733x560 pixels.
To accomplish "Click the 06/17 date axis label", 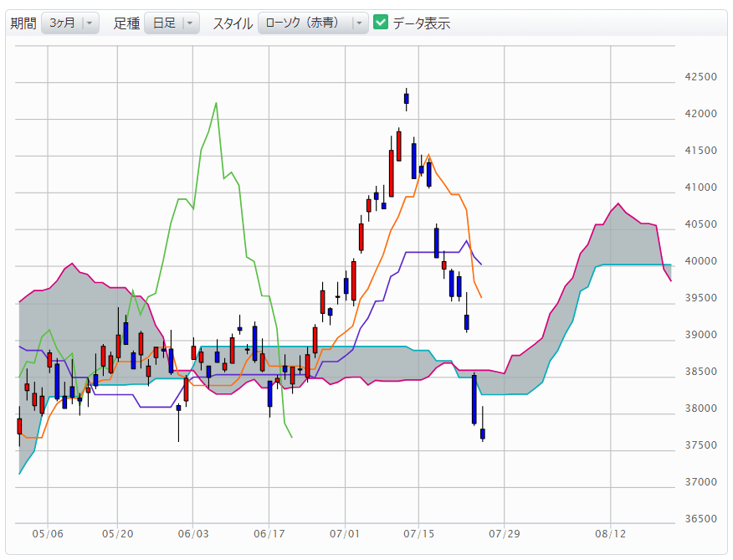I will [269, 534].
